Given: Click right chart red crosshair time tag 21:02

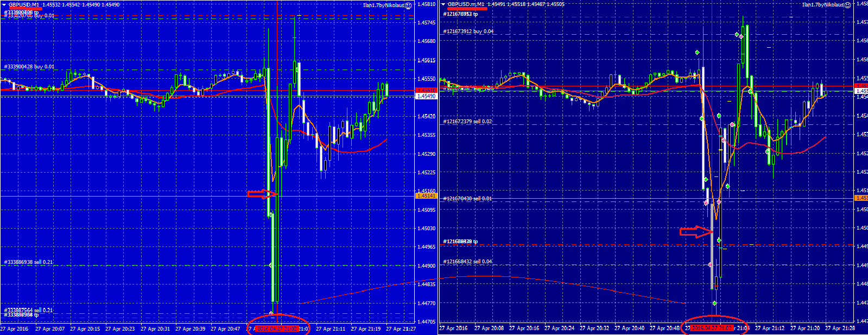Looking at the screenshot, I should click(x=712, y=328).
